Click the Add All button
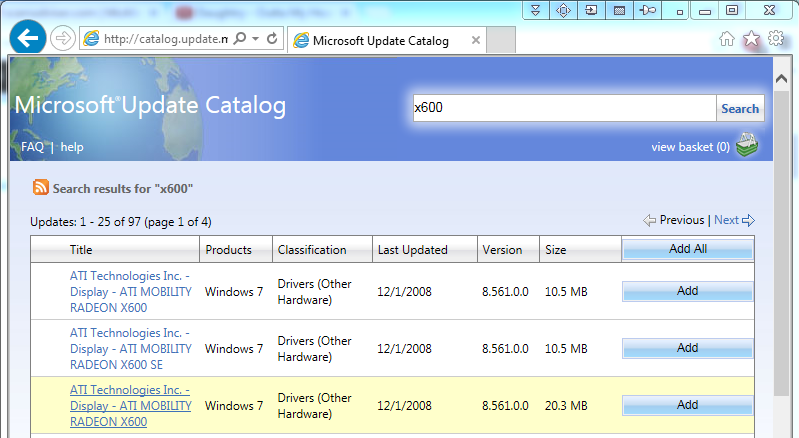The height and width of the screenshot is (438, 799). 688,249
